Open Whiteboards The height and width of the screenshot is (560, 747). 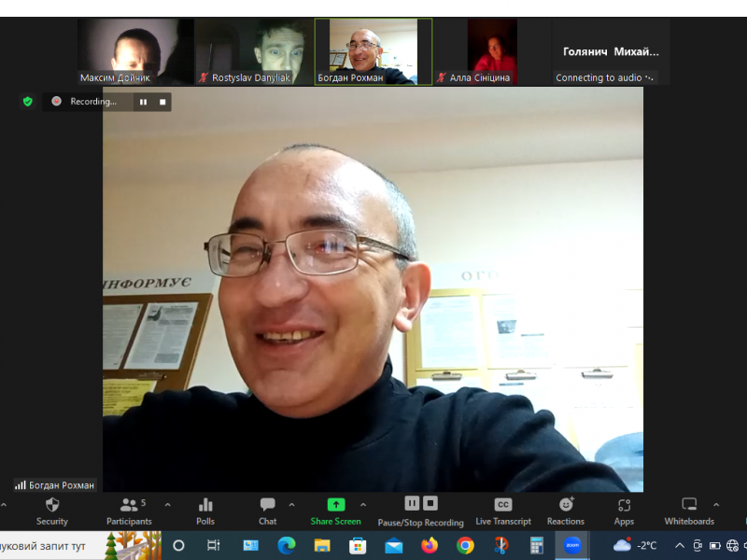[x=689, y=510]
